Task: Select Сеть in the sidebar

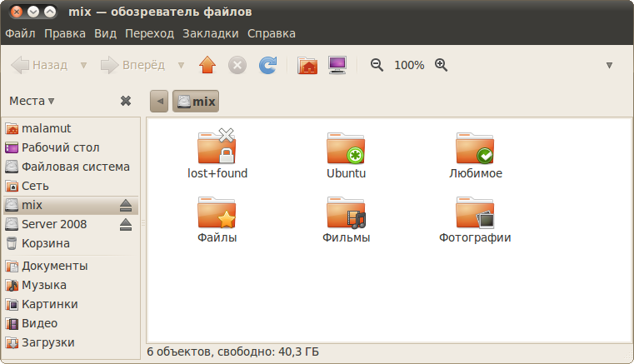Action: click(71, 186)
